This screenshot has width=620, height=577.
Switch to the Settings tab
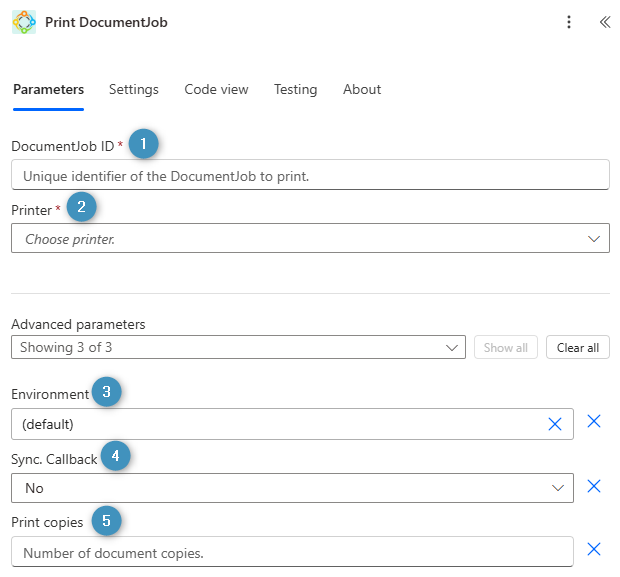[134, 90]
